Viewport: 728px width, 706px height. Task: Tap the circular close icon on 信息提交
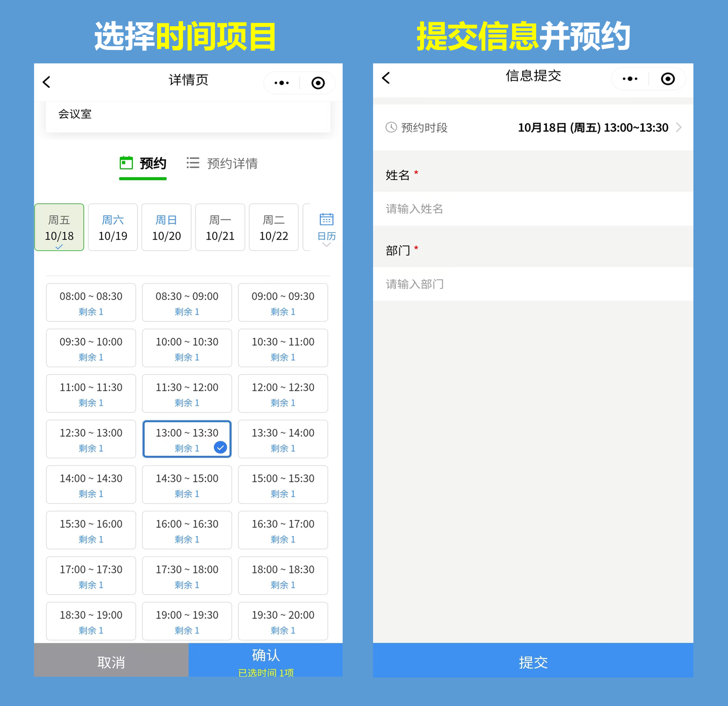(x=668, y=79)
